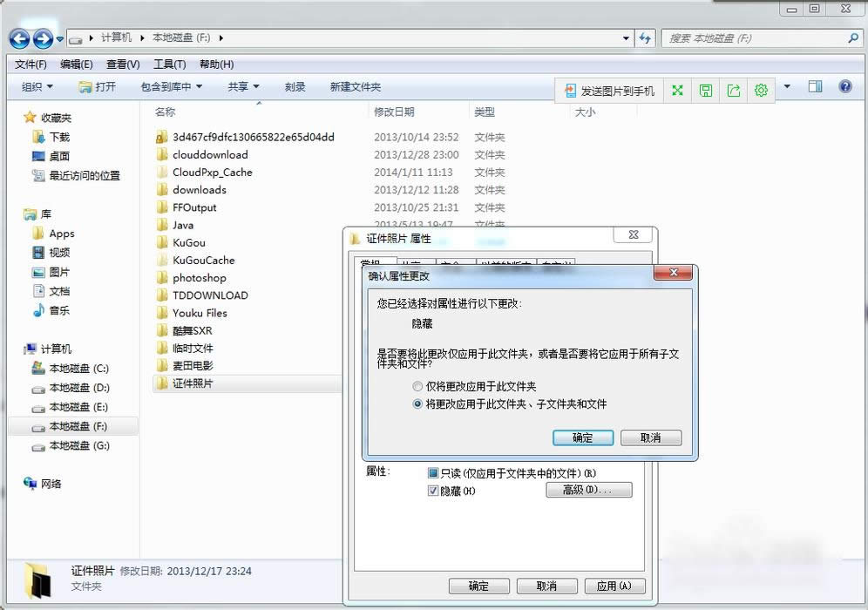The height and width of the screenshot is (610, 868).
Task: Open the 编辑(E) menu
Action: coord(77,64)
